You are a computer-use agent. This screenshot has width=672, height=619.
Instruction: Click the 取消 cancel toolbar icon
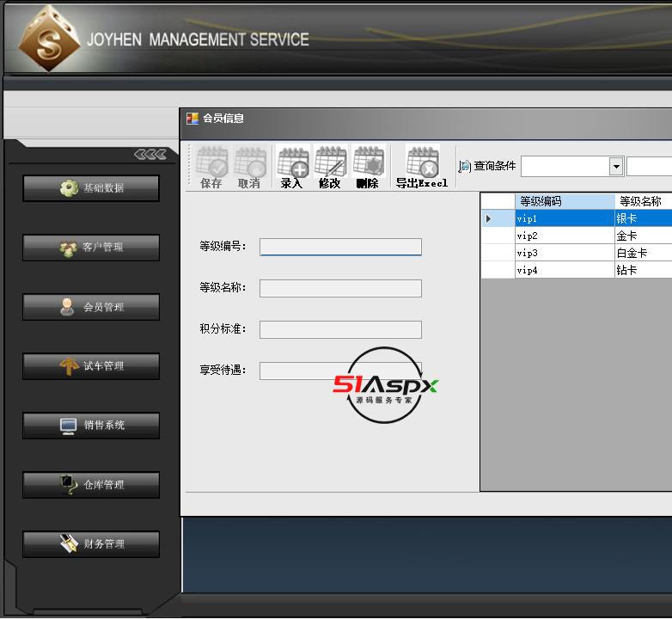249,167
